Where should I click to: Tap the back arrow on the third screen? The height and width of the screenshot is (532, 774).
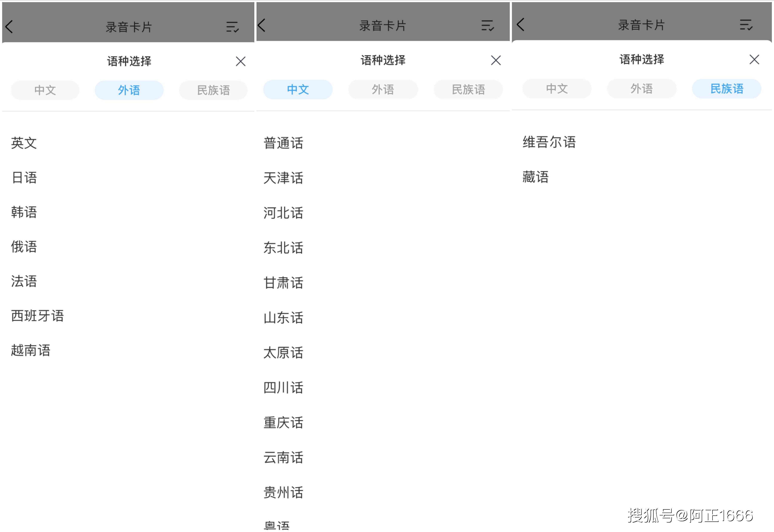tap(520, 24)
